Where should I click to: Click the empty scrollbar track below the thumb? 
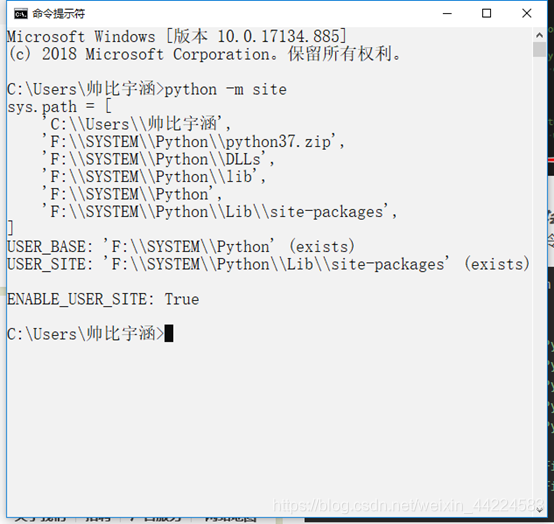[x=539, y=280]
